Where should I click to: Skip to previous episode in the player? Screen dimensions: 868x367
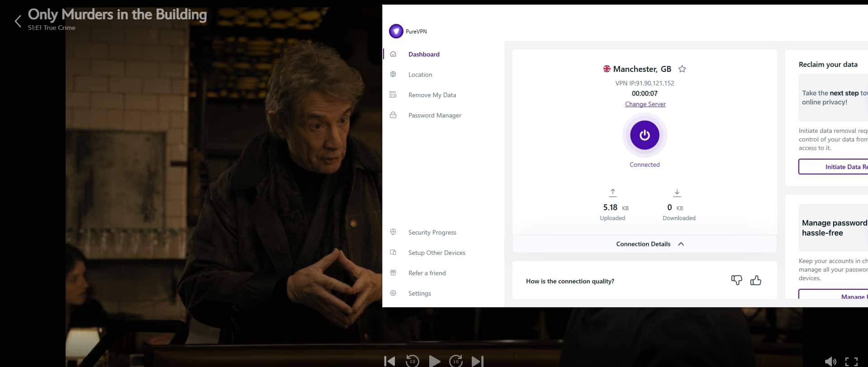point(389,361)
